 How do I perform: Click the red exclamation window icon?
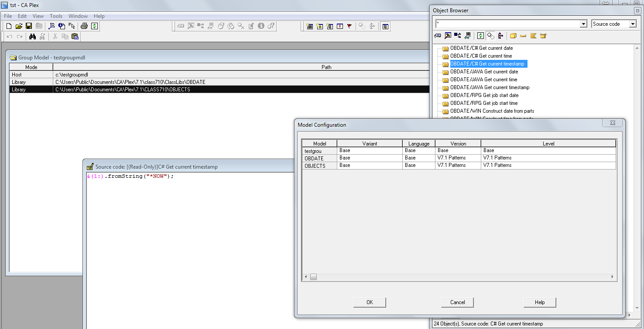(339, 26)
